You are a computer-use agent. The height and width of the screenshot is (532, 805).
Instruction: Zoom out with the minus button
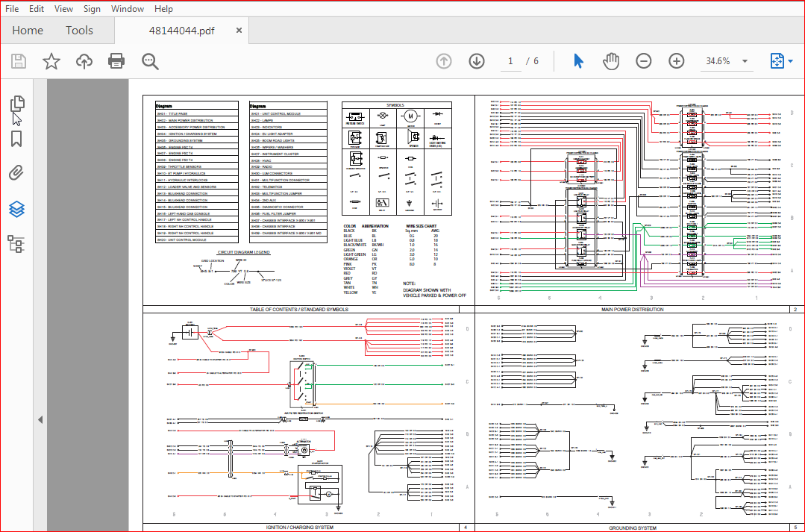click(643, 62)
